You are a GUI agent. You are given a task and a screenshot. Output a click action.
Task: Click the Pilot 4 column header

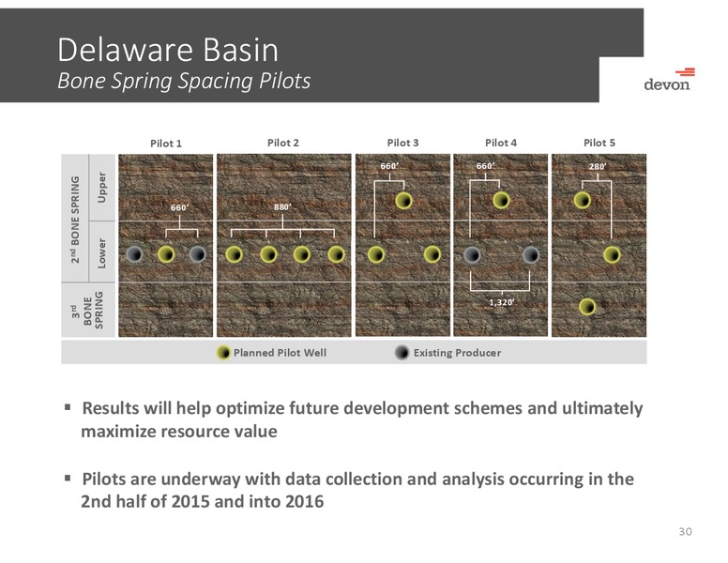tap(501, 143)
